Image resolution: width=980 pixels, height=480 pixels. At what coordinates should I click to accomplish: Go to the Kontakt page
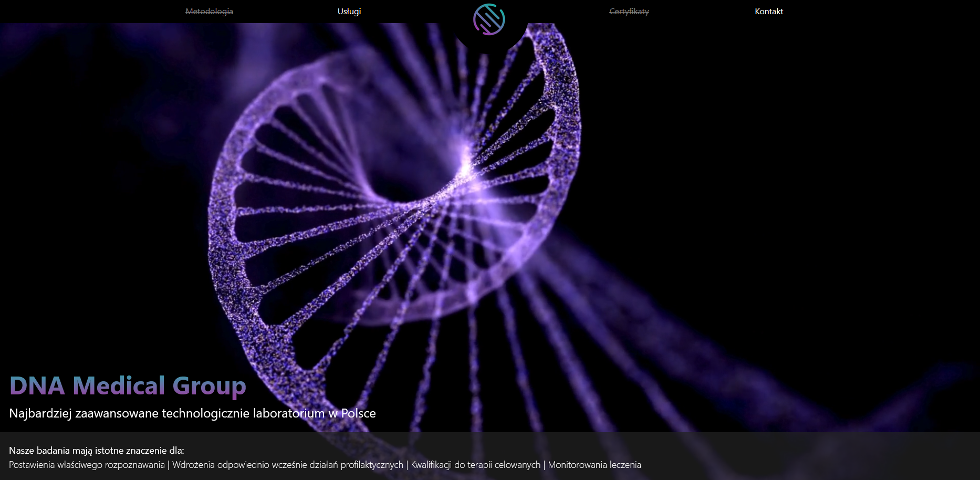click(769, 12)
